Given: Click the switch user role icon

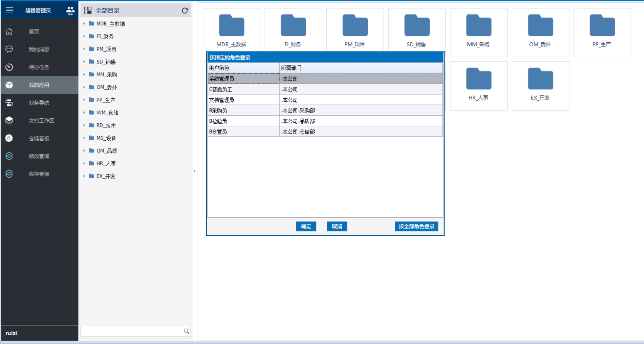Looking at the screenshot, I should 70,11.
